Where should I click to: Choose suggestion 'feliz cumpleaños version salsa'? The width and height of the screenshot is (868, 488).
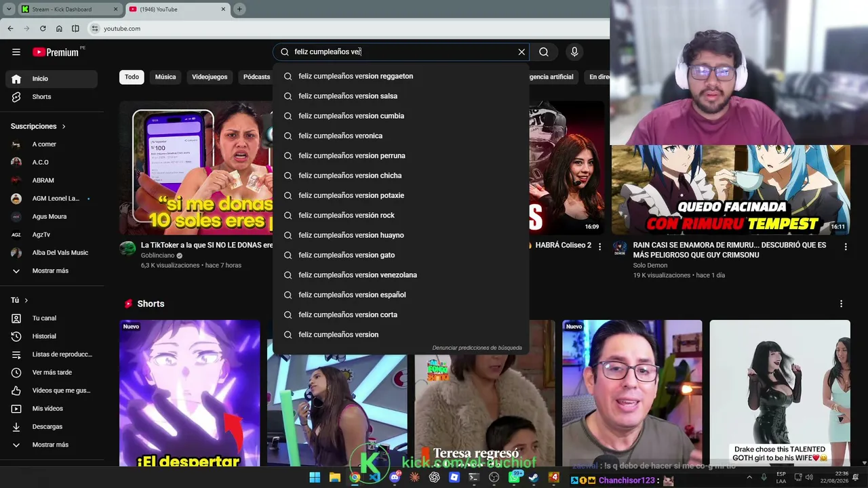click(401, 96)
